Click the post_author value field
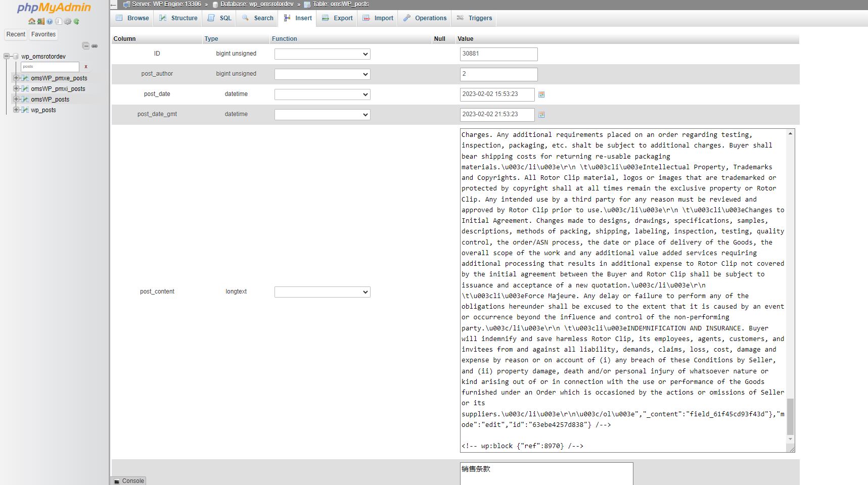Screen dimensions: 868x485 [499, 74]
